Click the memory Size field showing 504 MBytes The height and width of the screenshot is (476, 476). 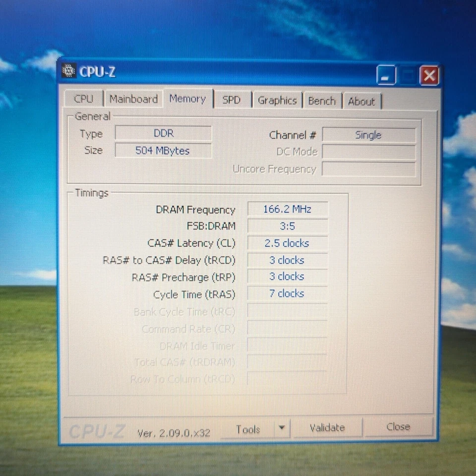click(163, 150)
